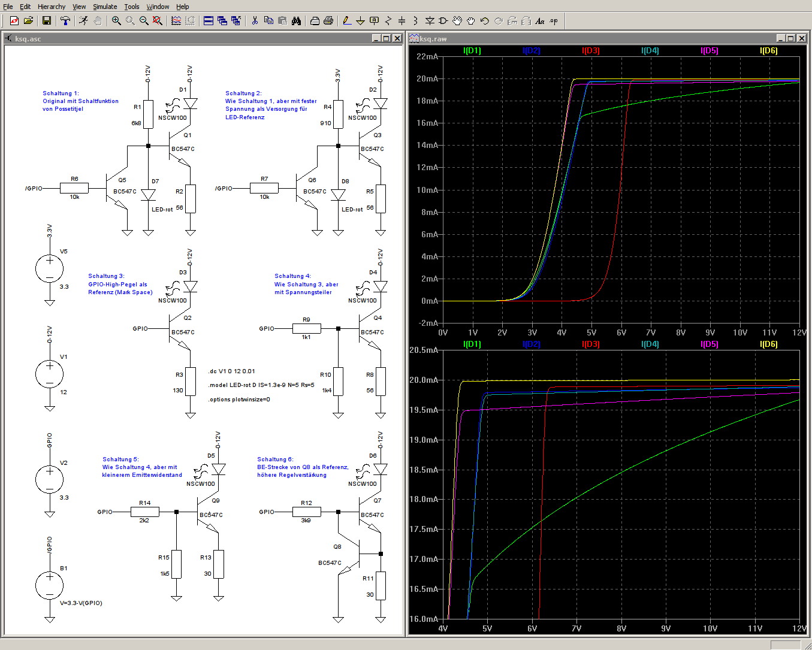812x650 pixels.
Task: Click the '20mA' axis label in upper plot
Action: [427, 78]
